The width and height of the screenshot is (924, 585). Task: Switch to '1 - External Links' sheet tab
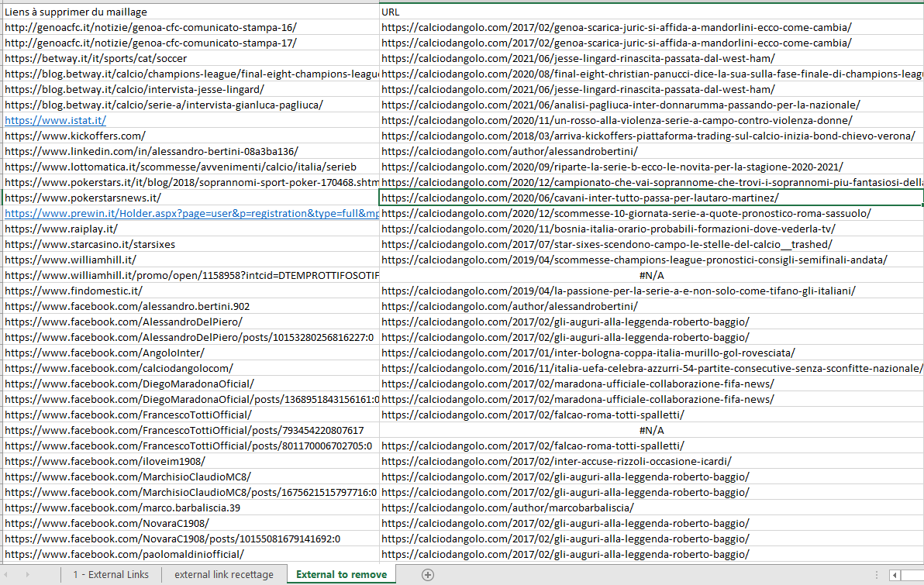tap(111, 574)
